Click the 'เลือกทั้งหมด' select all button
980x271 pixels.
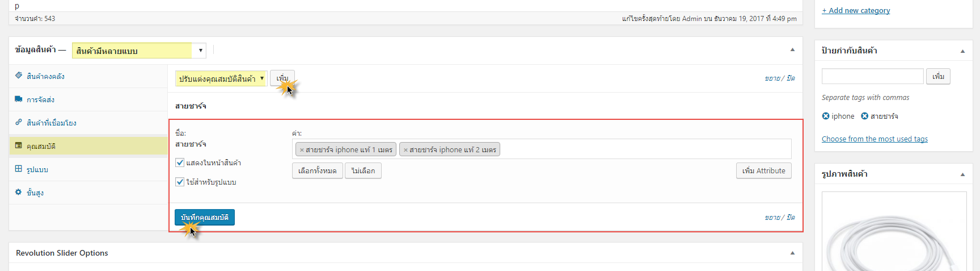point(318,170)
